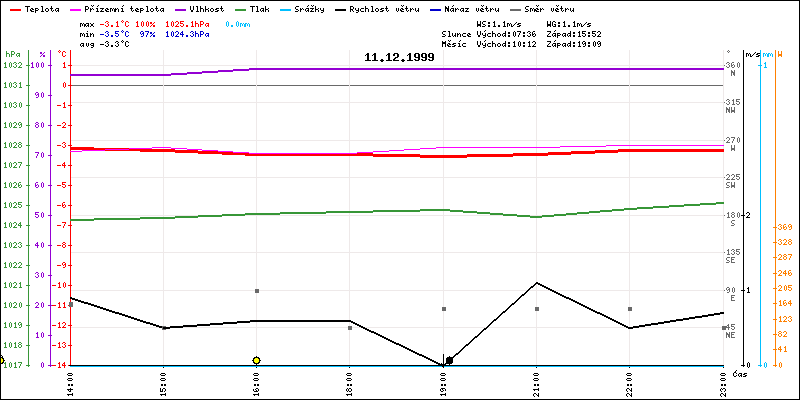
Task: Click the wind speed peak at 21:00
Action: click(537, 283)
